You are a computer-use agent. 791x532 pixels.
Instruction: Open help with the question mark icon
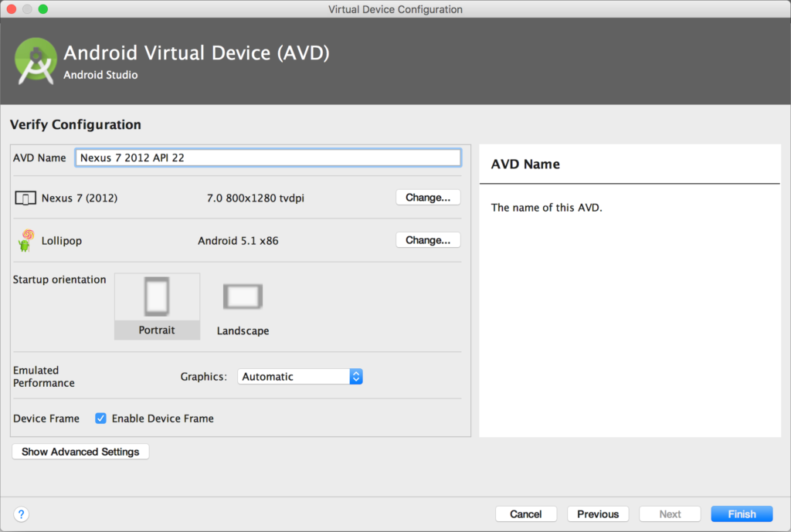tap(21, 514)
